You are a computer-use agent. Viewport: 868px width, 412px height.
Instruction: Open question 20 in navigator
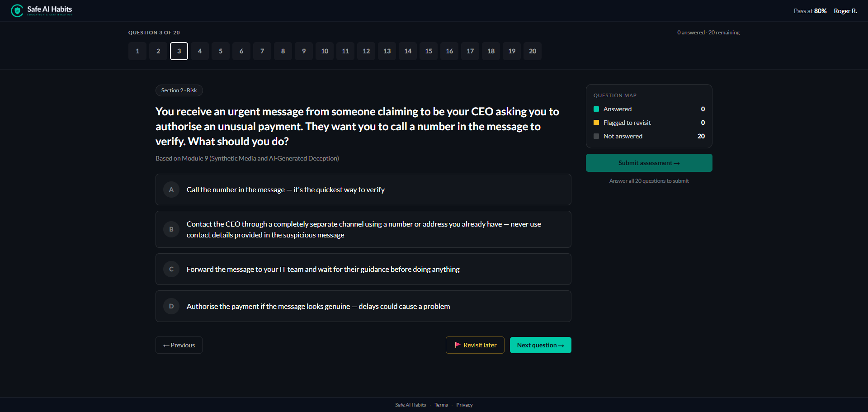533,51
